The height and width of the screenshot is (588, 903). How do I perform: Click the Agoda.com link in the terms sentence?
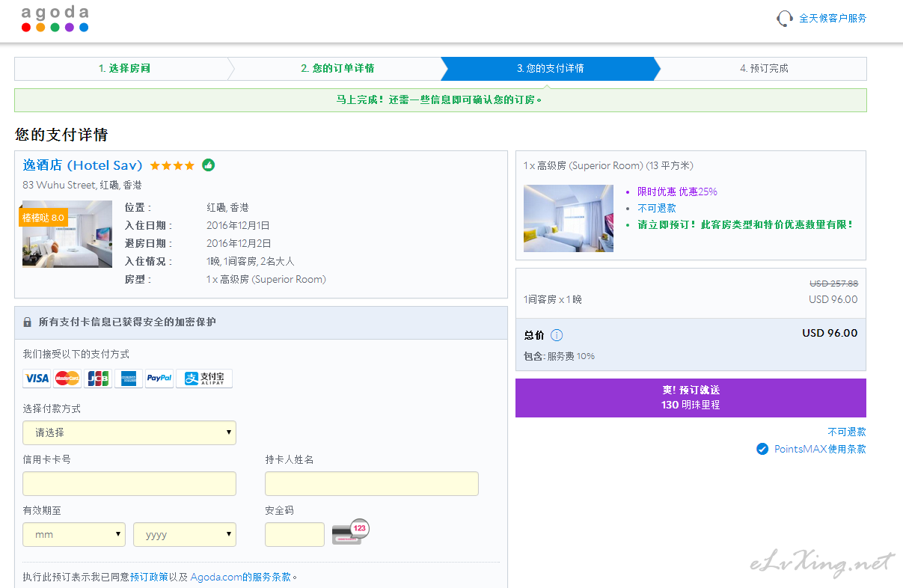[216, 577]
